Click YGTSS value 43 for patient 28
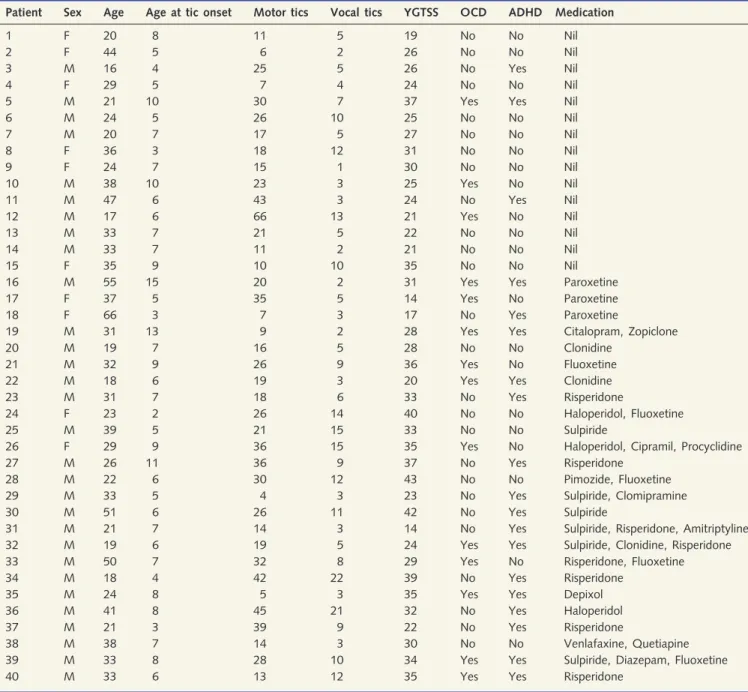This screenshot has width=748, height=692. (411, 479)
